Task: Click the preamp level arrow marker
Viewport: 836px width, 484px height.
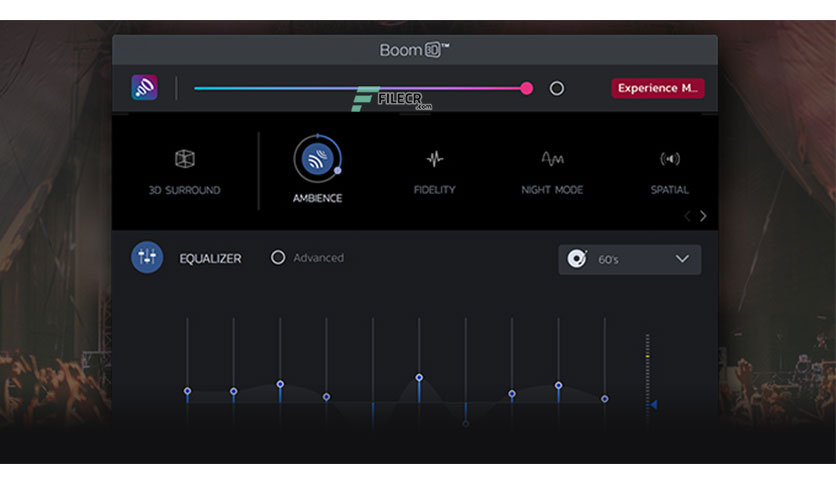Action: coord(654,405)
